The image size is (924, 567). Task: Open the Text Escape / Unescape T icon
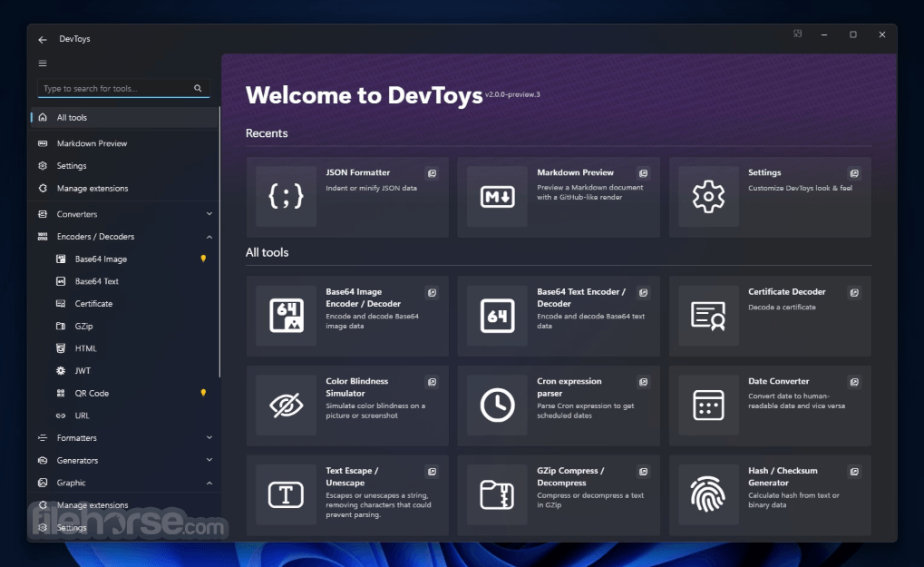[x=286, y=494]
